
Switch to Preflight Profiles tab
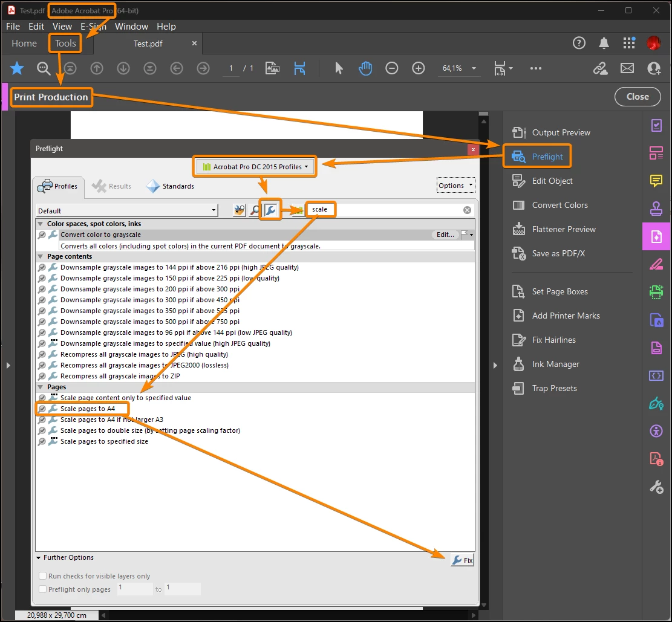58,186
